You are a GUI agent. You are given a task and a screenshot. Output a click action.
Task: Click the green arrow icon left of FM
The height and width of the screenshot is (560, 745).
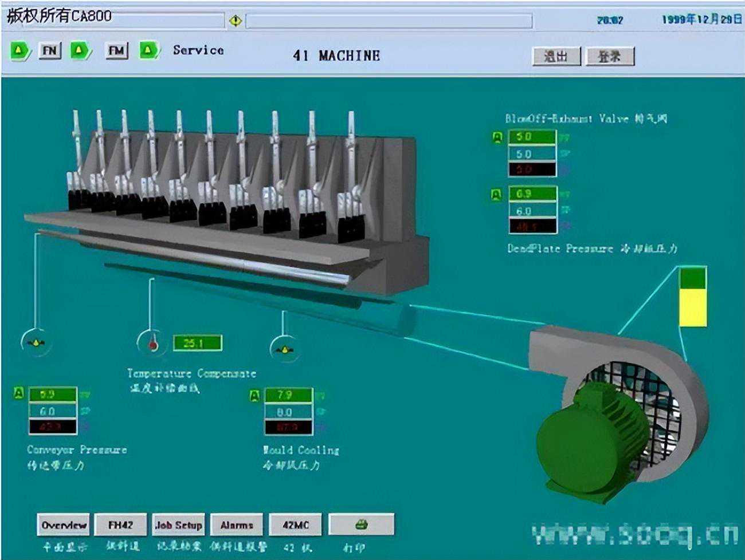coord(80,51)
